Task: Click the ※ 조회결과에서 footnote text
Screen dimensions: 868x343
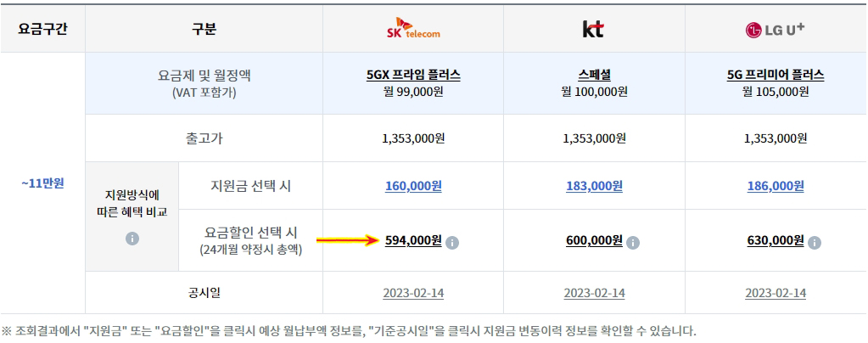Action: coord(349,331)
